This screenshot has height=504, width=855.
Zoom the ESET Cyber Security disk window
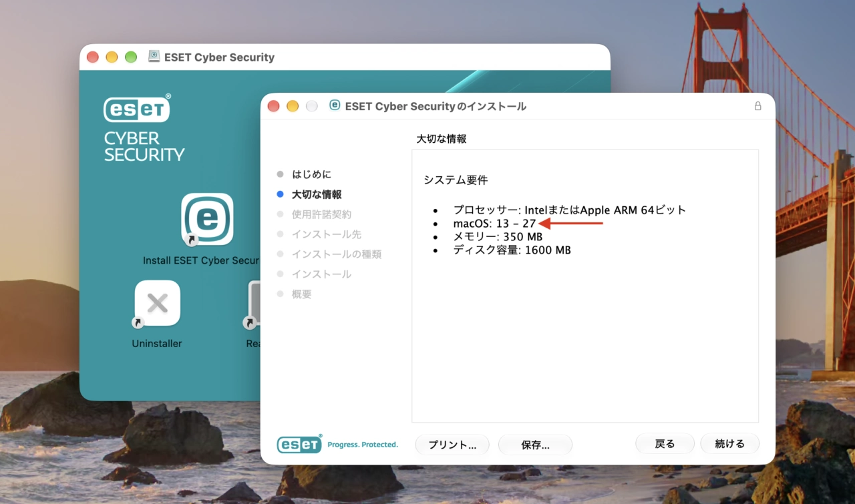tap(131, 57)
